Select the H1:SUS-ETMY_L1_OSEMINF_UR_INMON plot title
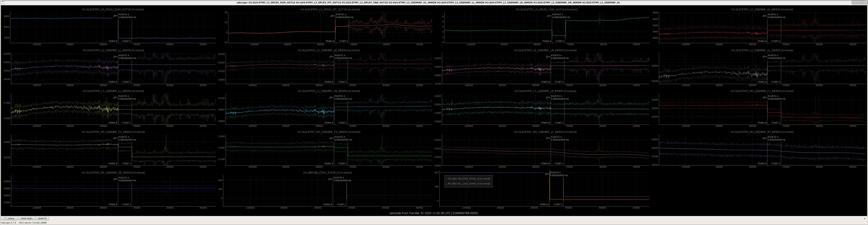Image resolution: width=868 pixels, height=225 pixels. click(x=329, y=91)
